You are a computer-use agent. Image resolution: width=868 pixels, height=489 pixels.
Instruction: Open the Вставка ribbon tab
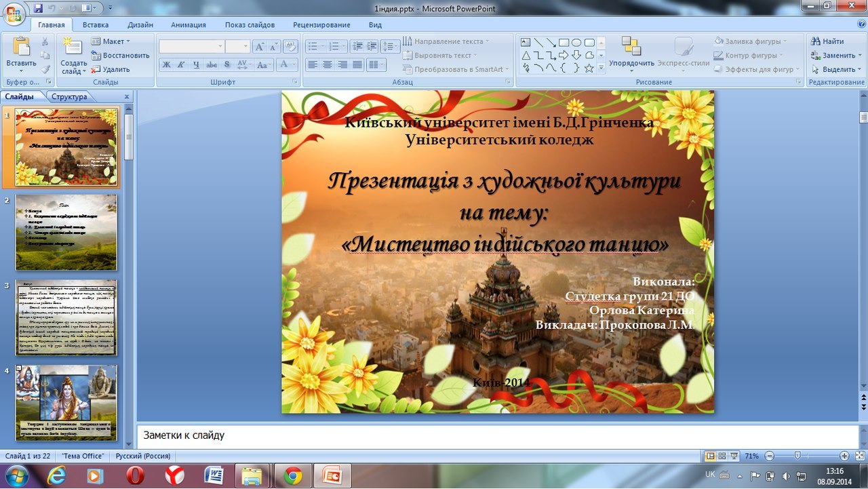tap(96, 25)
